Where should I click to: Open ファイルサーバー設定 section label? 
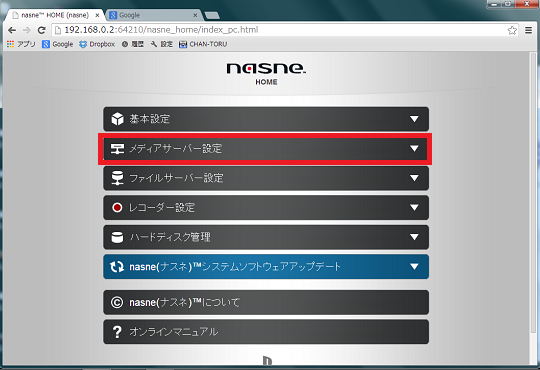pyautogui.click(x=176, y=178)
